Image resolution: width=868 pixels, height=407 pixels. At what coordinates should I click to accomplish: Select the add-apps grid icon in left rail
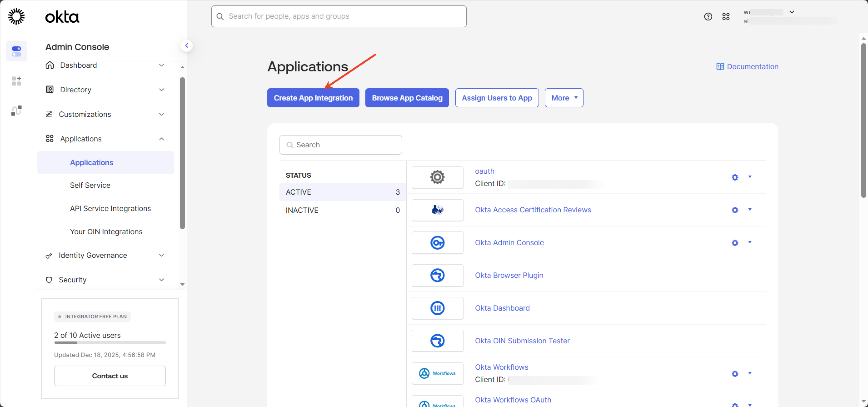point(16,81)
